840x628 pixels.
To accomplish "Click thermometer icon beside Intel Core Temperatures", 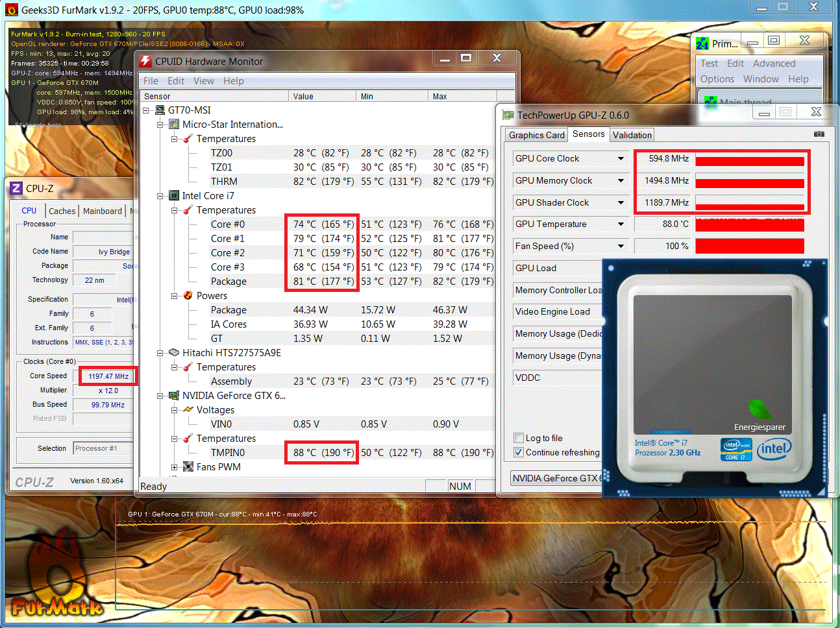I will pos(188,210).
